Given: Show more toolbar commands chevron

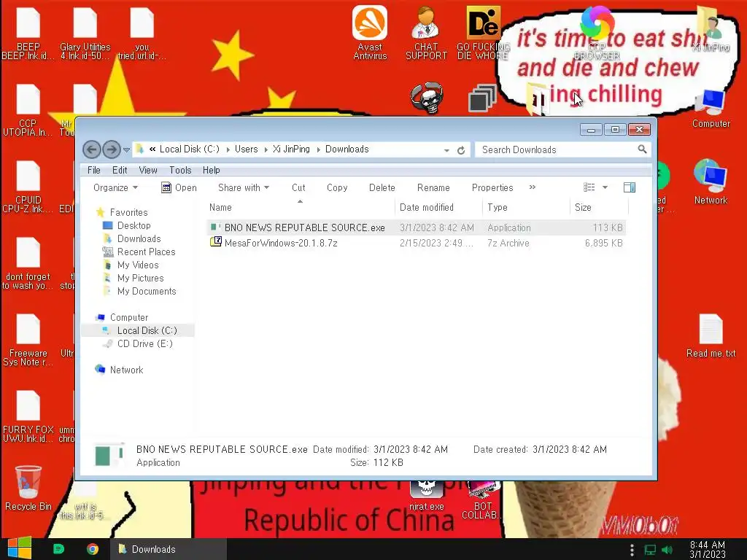Looking at the screenshot, I should [x=532, y=187].
